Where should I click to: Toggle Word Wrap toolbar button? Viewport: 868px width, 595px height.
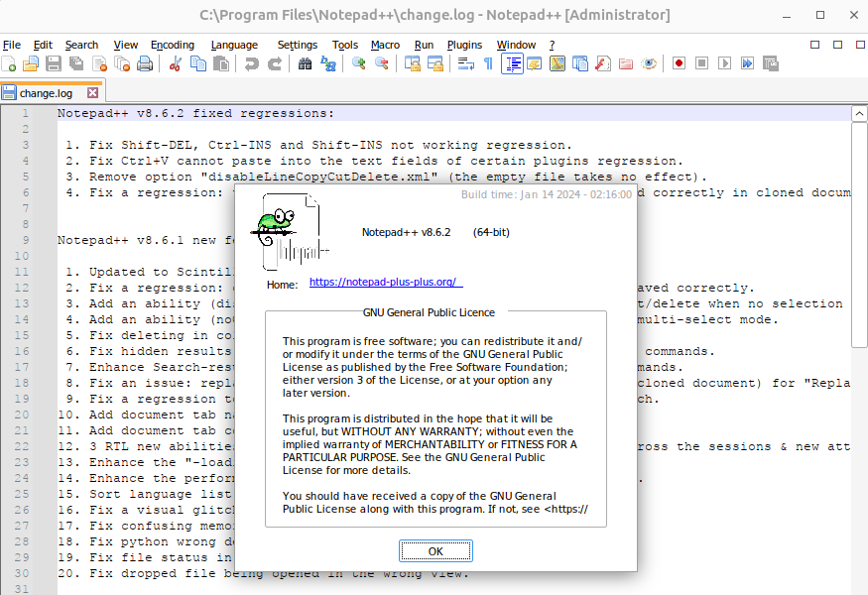[x=465, y=63]
